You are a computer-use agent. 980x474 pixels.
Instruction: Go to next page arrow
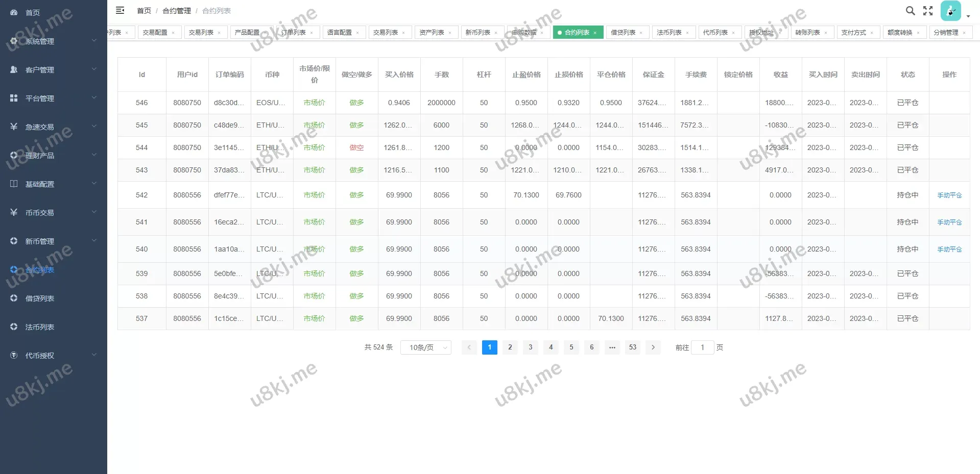point(653,347)
